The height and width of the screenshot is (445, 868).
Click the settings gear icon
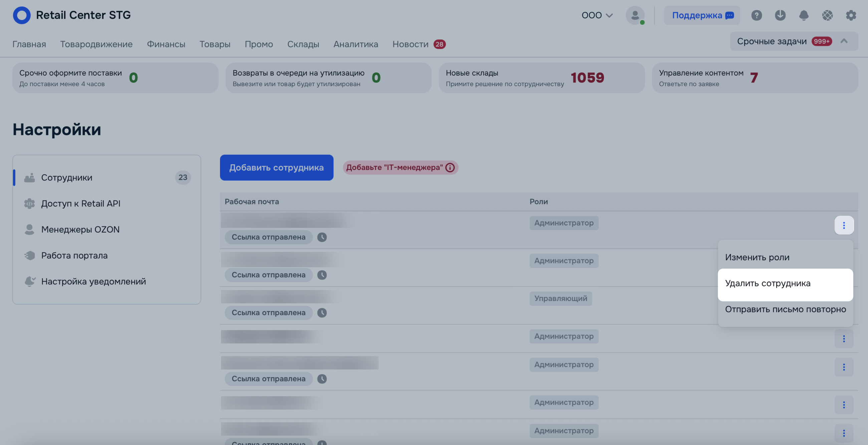coord(851,15)
